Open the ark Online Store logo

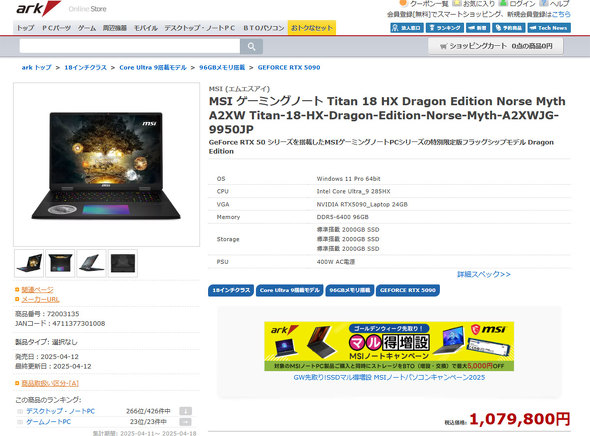click(61, 8)
